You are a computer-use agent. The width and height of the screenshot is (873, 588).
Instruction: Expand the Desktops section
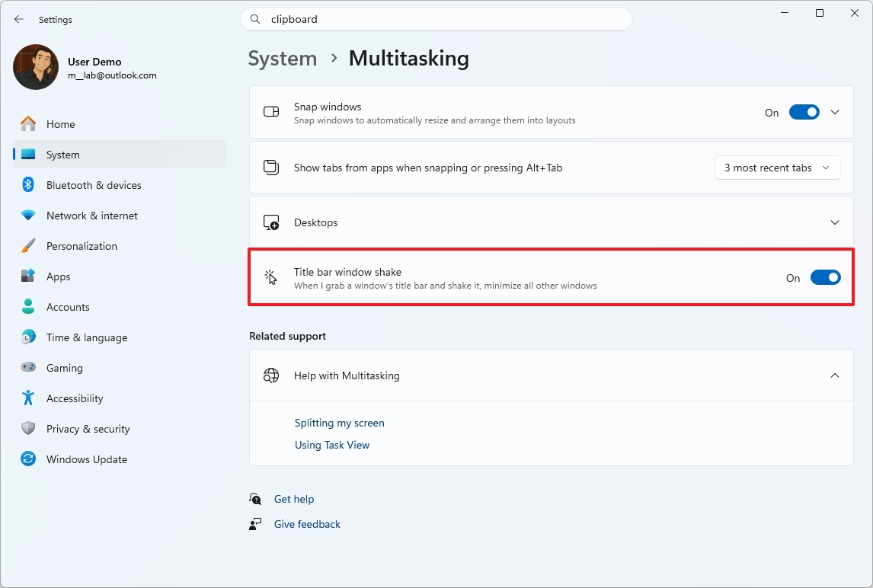(834, 222)
